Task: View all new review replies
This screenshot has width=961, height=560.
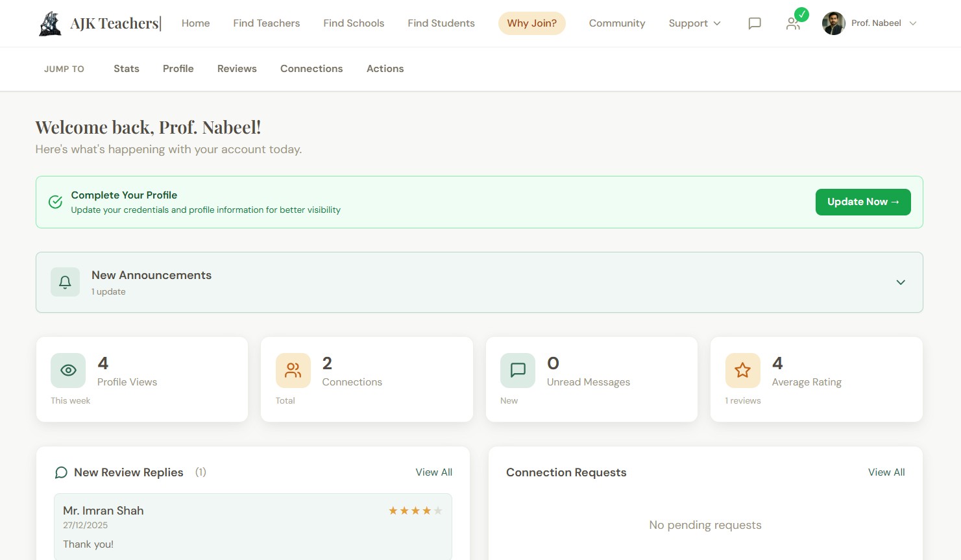Action: 433,472
